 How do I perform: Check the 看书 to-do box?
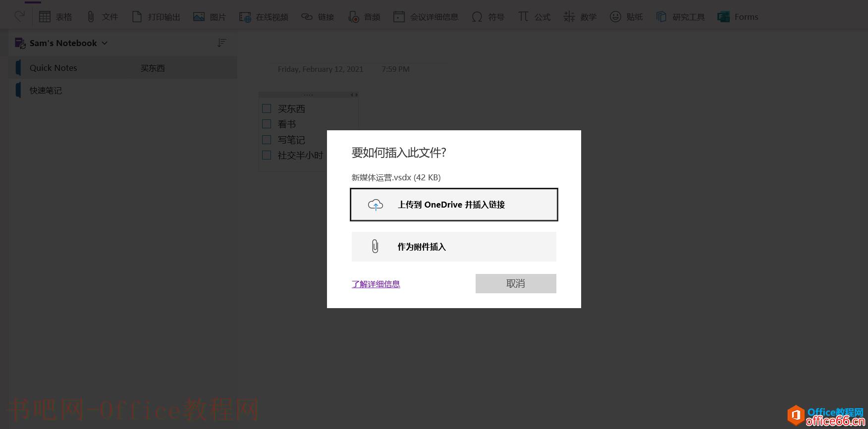click(267, 124)
